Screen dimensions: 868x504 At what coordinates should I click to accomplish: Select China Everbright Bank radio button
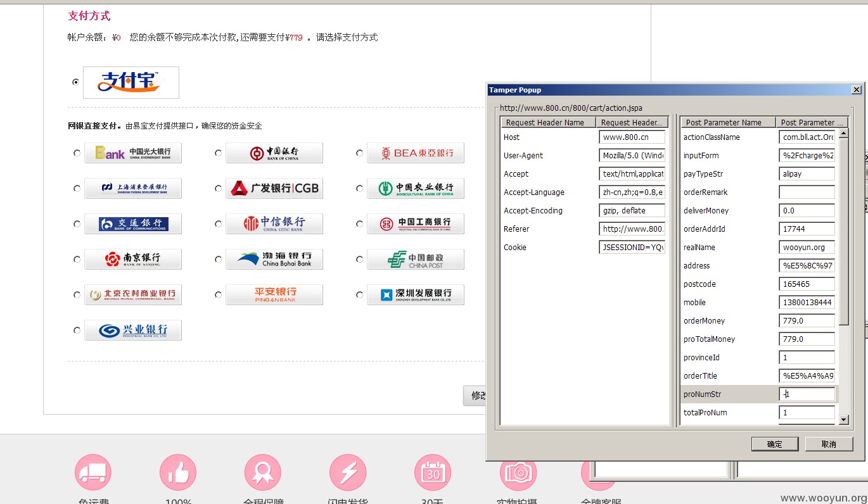click(77, 153)
